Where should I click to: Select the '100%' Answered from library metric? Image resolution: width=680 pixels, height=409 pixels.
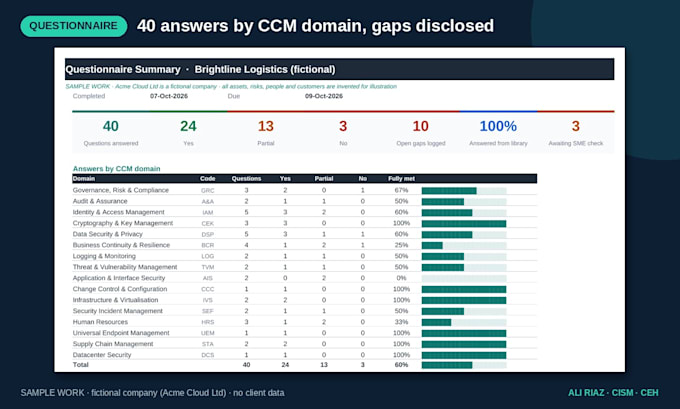498,126
